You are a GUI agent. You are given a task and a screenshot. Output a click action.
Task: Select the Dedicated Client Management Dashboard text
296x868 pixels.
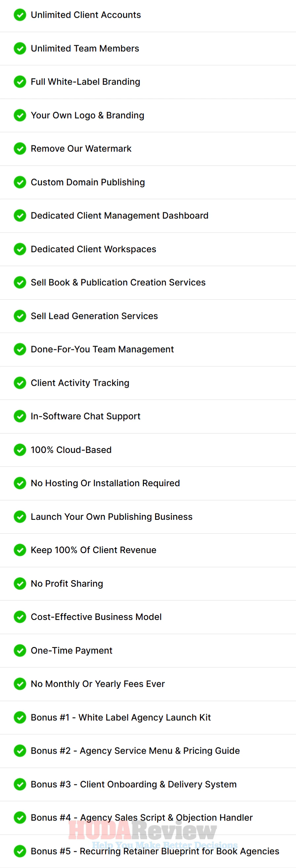(119, 216)
